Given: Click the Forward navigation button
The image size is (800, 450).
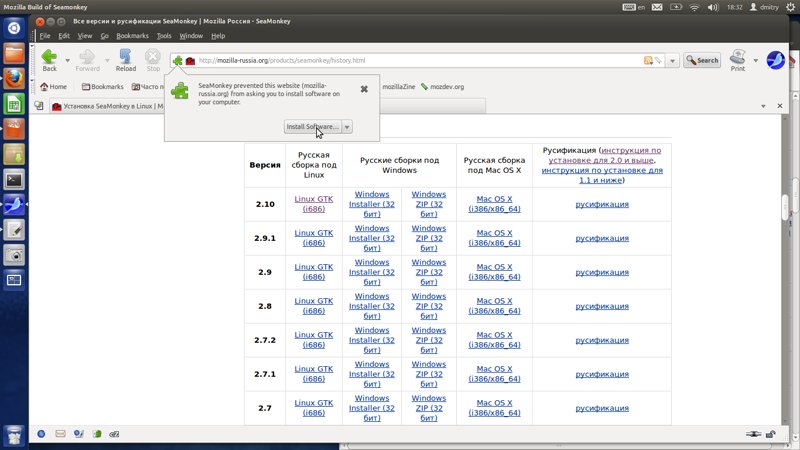Looking at the screenshot, I should [87, 60].
